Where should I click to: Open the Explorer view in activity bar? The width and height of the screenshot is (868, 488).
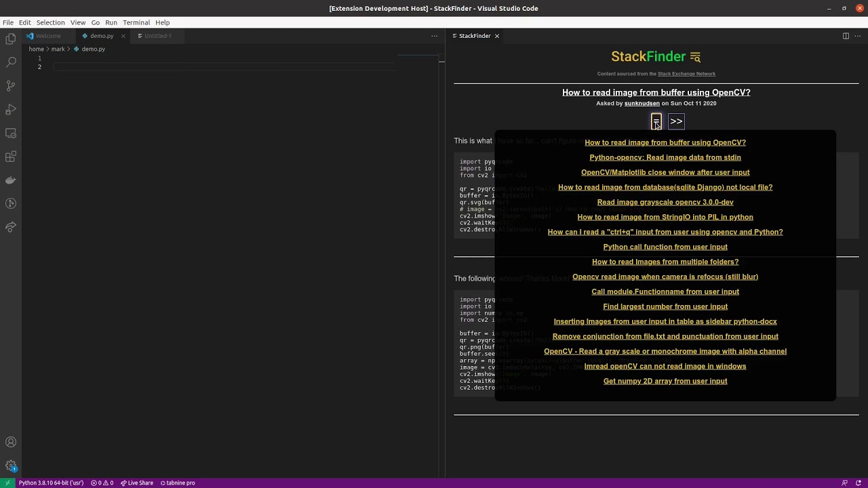coord(11,39)
